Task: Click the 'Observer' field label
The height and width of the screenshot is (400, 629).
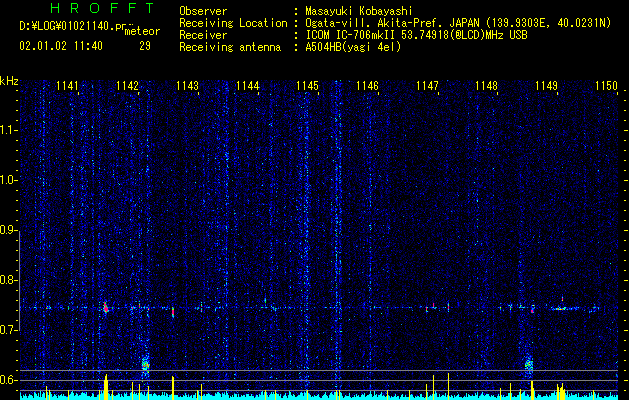Action: click(x=203, y=11)
